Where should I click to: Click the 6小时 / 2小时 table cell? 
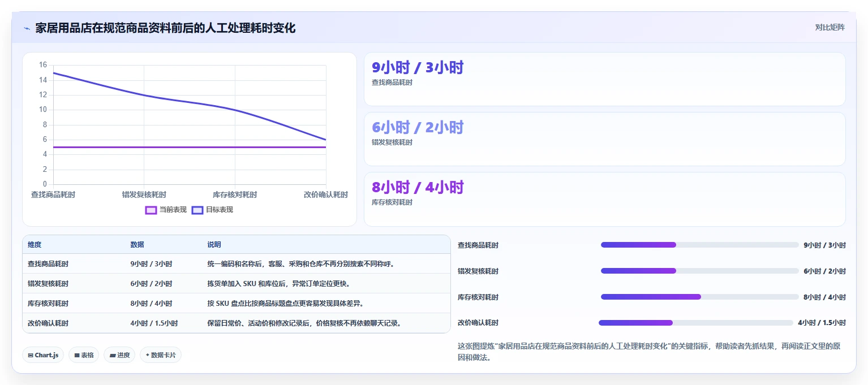click(151, 284)
